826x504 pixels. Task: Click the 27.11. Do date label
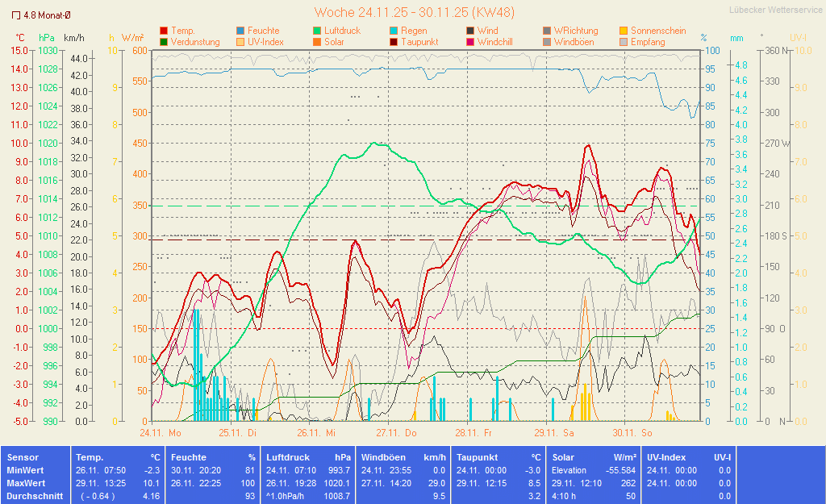[402, 432]
